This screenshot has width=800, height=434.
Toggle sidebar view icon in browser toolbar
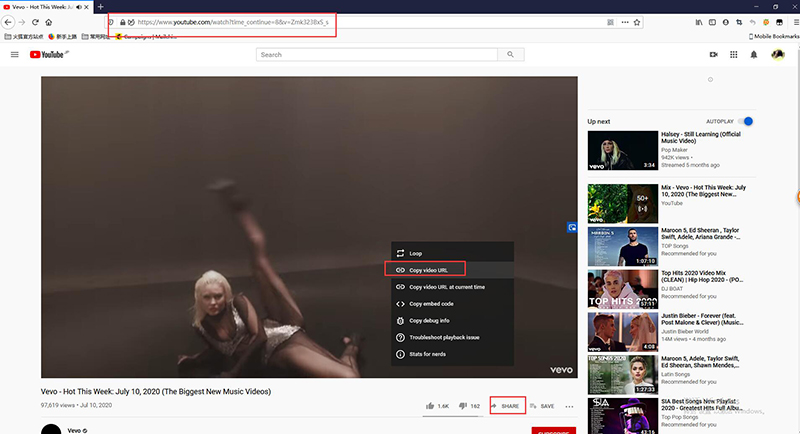(712, 22)
